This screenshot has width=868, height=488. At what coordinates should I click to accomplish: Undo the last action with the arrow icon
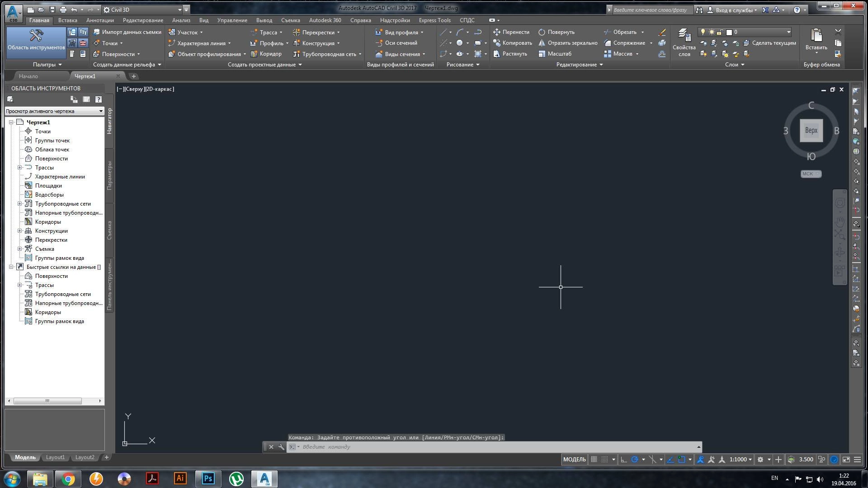click(74, 9)
